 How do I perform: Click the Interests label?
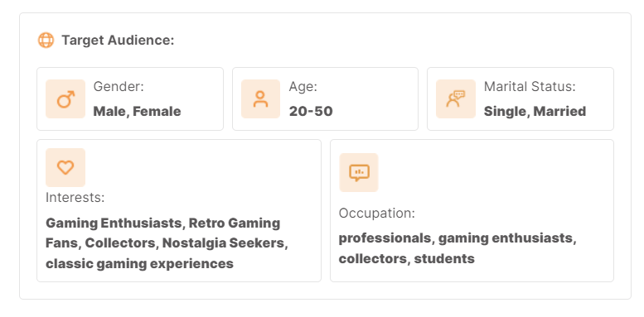[75, 198]
